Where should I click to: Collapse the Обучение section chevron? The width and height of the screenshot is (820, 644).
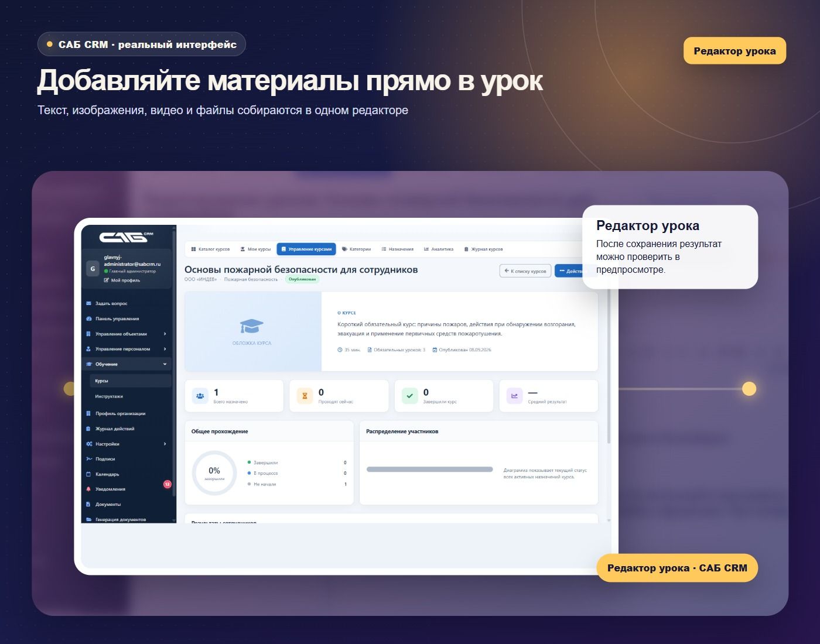pyautogui.click(x=165, y=364)
